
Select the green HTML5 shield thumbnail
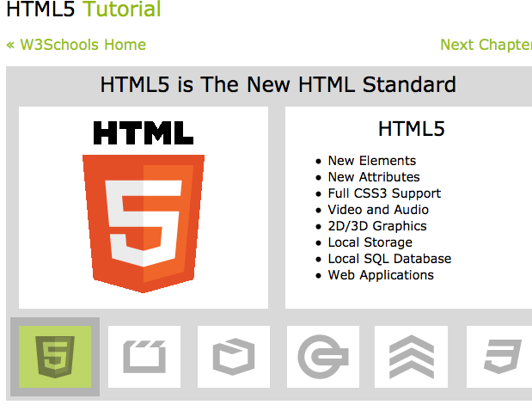tap(55, 357)
